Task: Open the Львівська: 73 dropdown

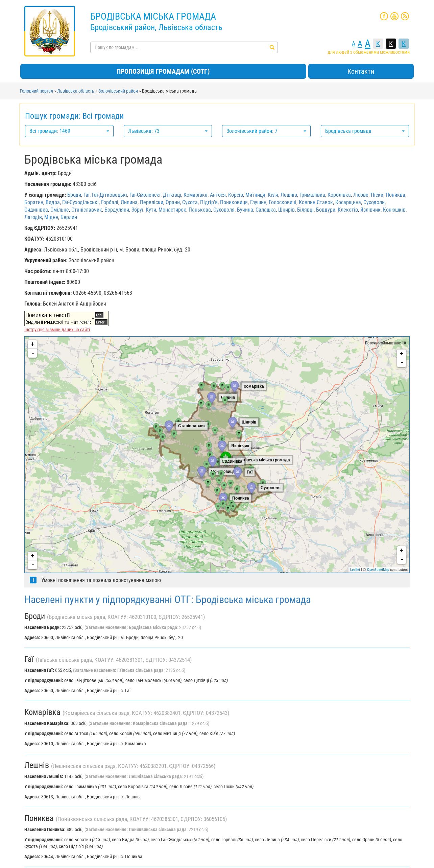Action: pos(168,131)
